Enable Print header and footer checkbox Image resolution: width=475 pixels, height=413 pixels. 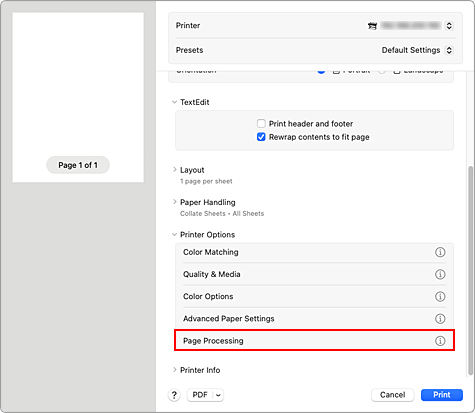[x=261, y=124]
